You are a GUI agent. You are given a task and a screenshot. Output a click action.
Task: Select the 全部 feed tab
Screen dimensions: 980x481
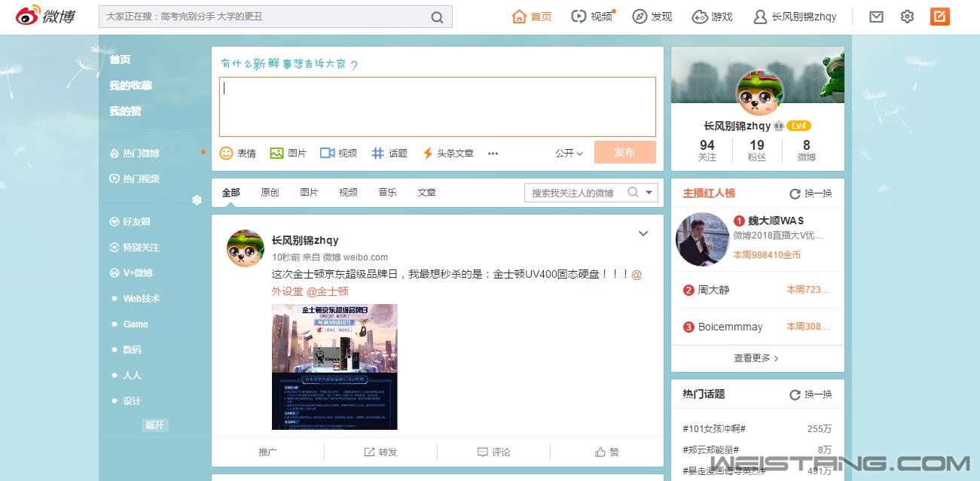[x=230, y=193]
